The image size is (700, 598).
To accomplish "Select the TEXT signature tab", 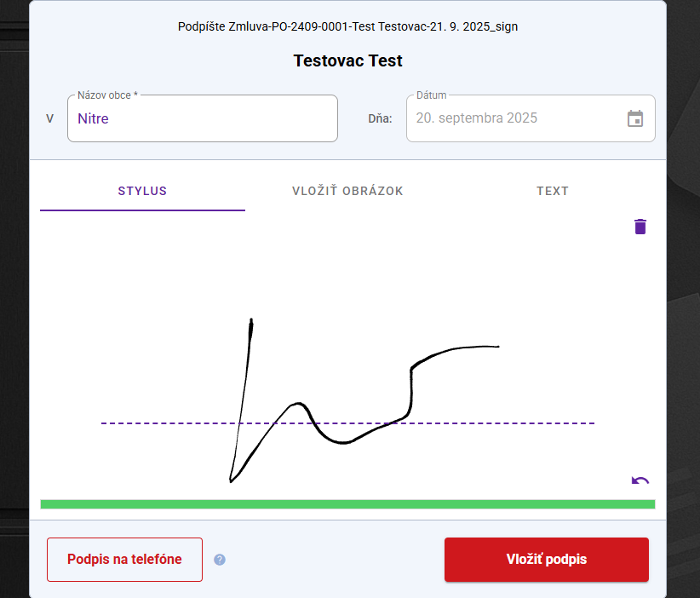I will [552, 191].
